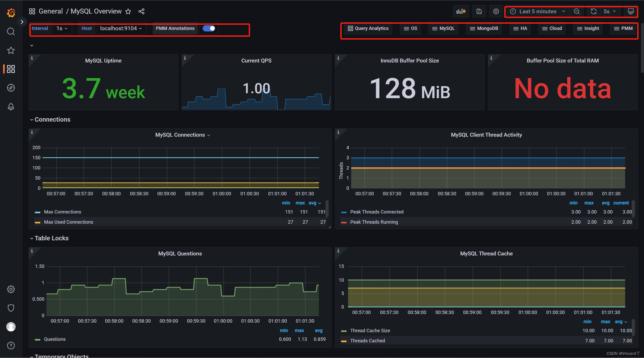Toggle Max Used Connections series in legend
The image size is (644, 358).
click(x=68, y=222)
